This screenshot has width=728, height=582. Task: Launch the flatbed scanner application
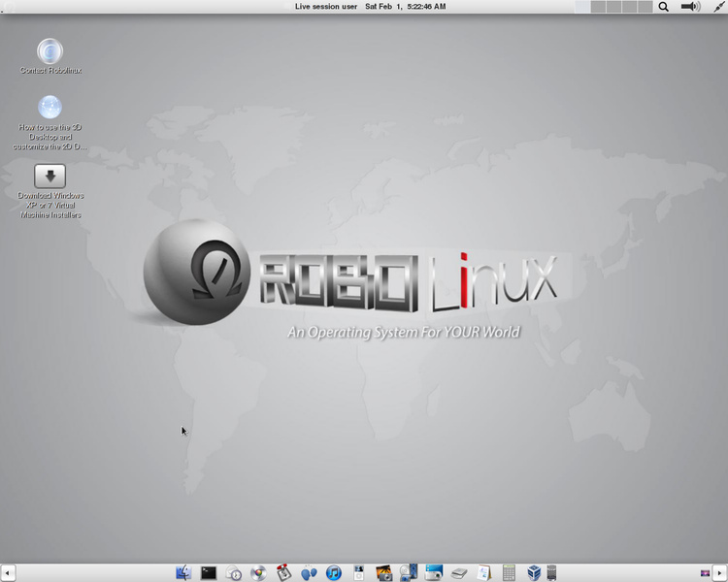tap(459, 573)
